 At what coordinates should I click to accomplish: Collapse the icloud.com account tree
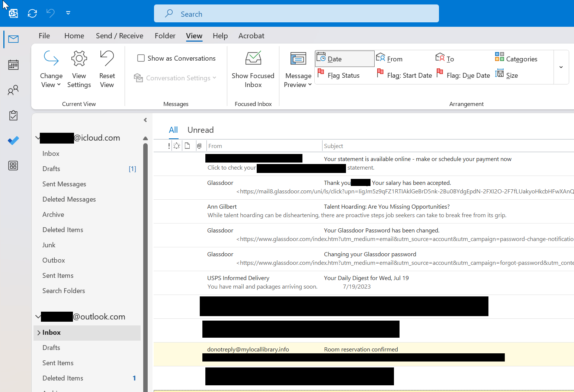(38, 138)
